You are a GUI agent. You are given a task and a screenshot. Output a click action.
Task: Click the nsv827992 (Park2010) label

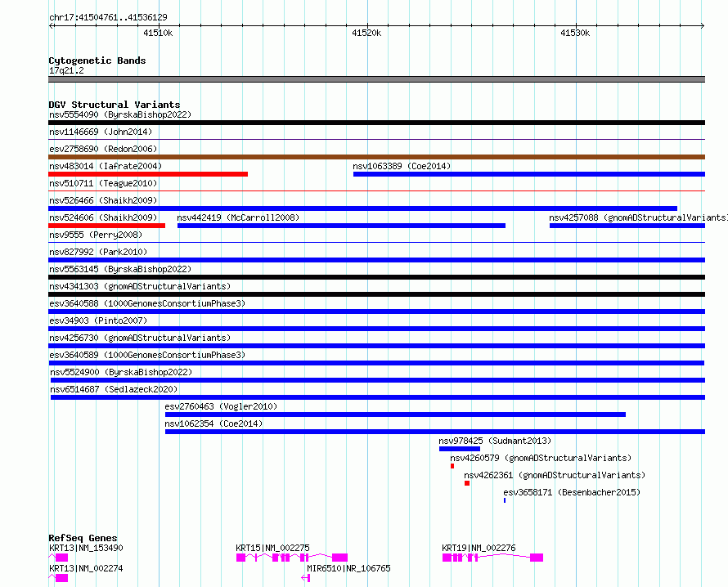pos(98,252)
